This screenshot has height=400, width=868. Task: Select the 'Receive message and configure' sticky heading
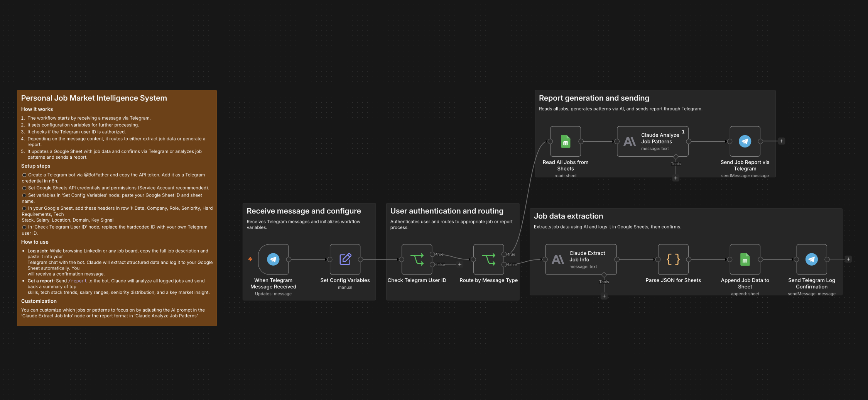pyautogui.click(x=304, y=211)
